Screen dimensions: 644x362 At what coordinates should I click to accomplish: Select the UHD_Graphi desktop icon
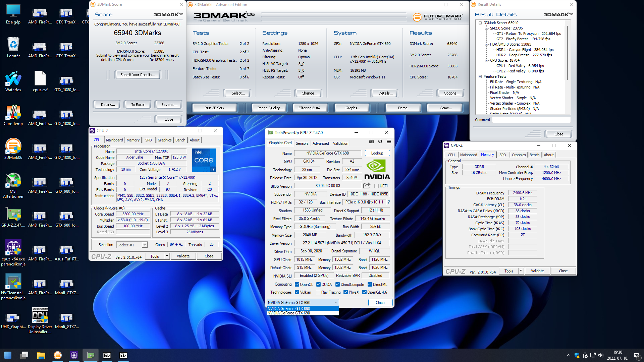[x=13, y=320]
